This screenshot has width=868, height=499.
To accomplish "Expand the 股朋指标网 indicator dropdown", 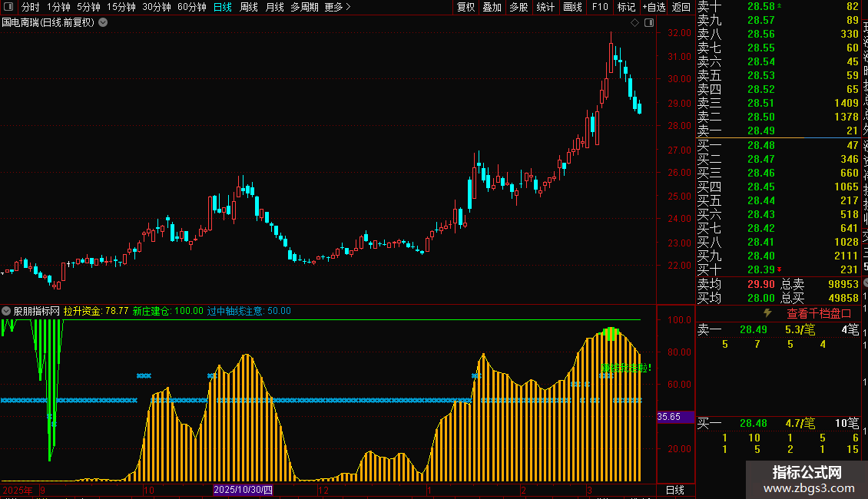I will click(x=6, y=311).
